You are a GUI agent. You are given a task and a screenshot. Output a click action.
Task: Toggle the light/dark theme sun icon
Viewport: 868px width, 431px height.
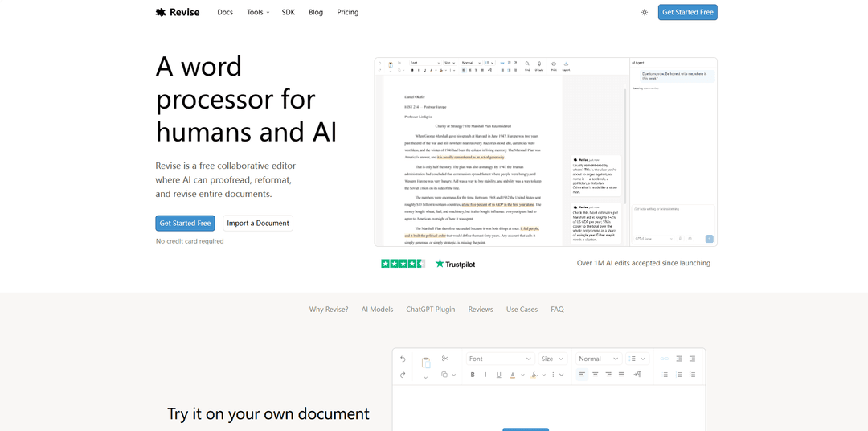point(645,12)
